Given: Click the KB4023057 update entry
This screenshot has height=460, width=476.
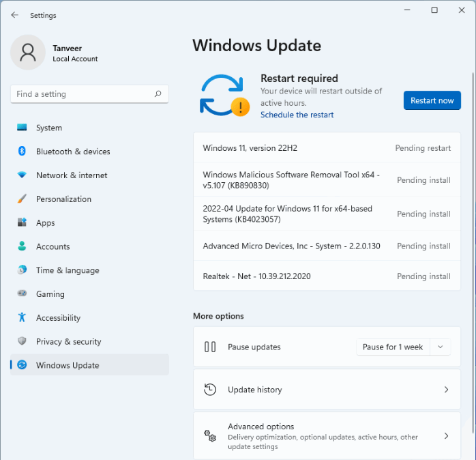Looking at the screenshot, I should 327,214.
